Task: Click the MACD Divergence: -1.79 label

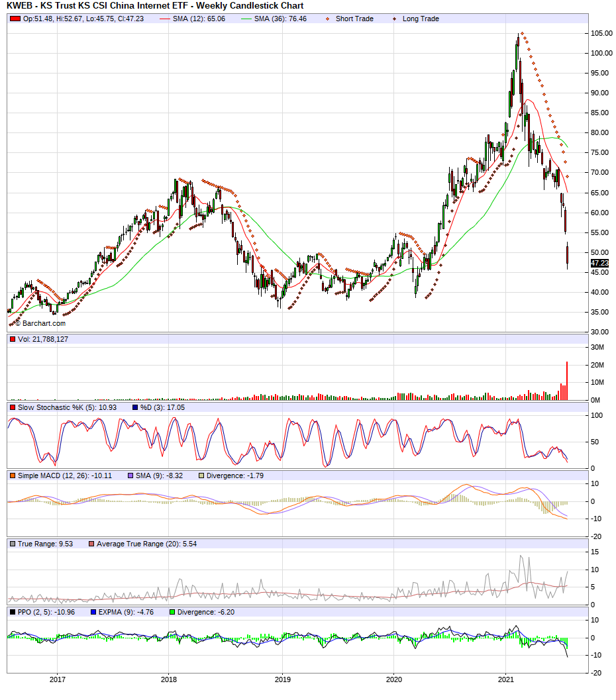Action: click(x=234, y=476)
